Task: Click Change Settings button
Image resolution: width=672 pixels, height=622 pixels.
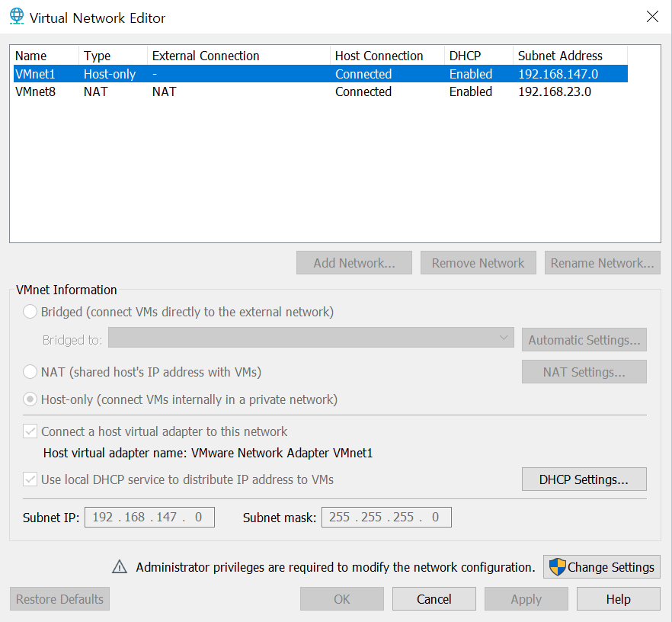Action: click(602, 566)
